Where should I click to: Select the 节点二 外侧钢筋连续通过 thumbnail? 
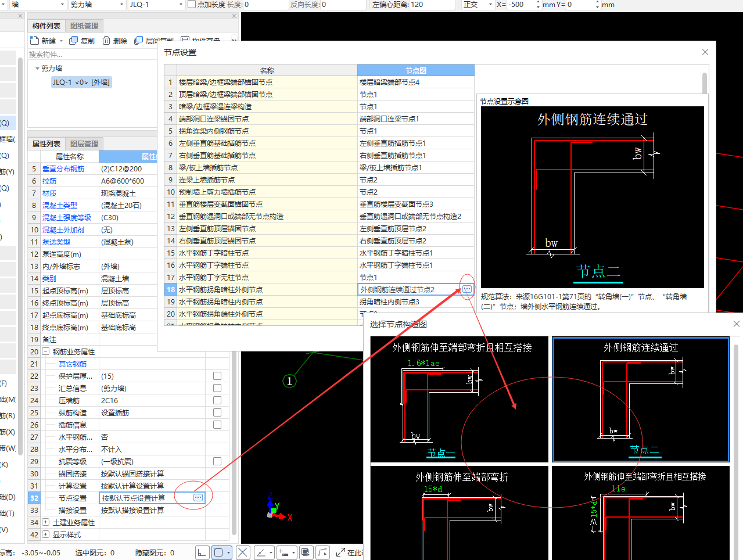(x=641, y=399)
